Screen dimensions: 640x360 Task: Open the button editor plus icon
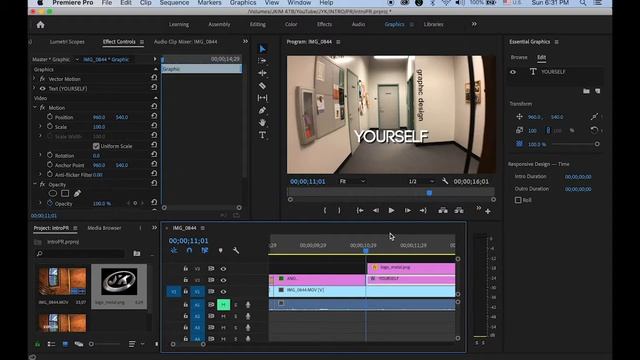pyautogui.click(x=488, y=211)
